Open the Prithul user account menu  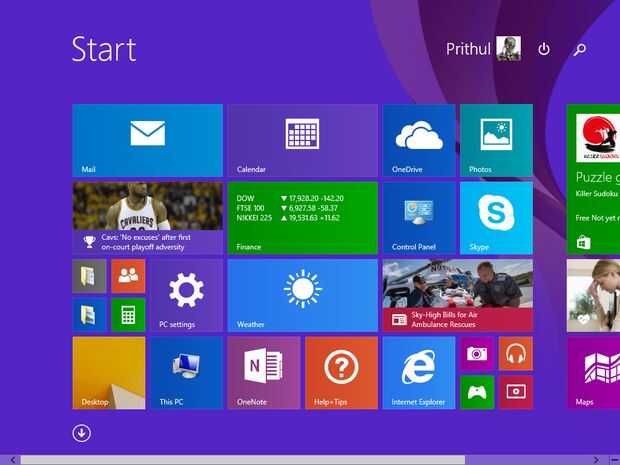tap(483, 49)
